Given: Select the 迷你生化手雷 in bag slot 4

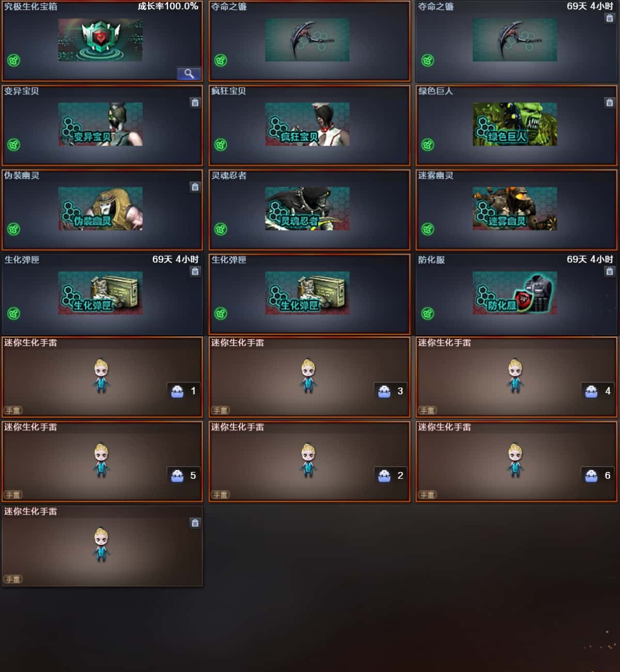Looking at the screenshot, I should (516, 377).
